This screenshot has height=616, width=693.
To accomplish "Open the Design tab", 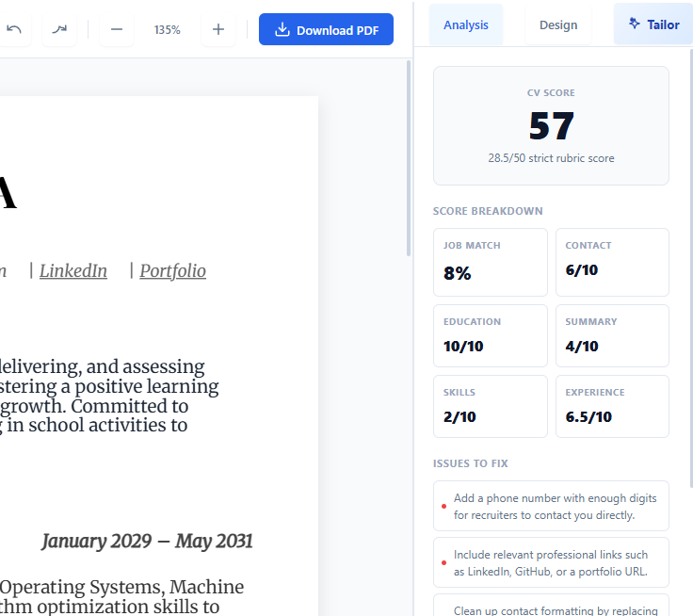I will pyautogui.click(x=558, y=24).
